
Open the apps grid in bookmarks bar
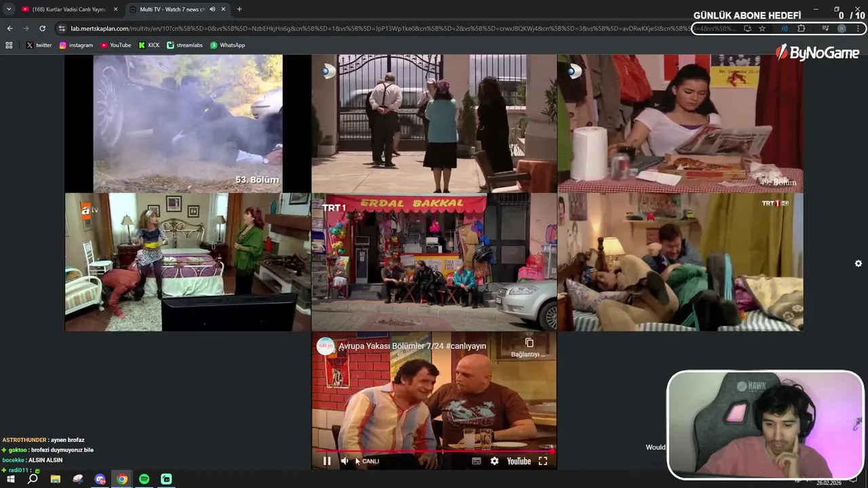pos(9,45)
